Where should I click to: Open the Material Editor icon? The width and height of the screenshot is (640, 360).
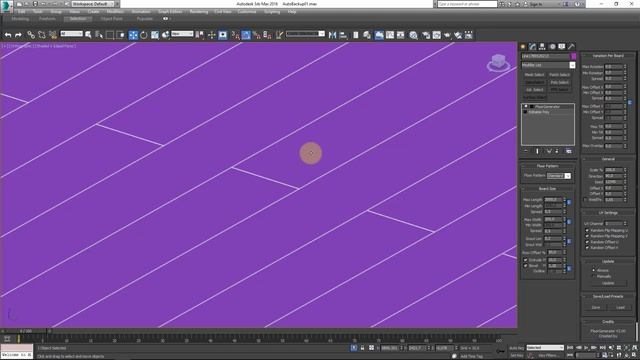coord(413,35)
